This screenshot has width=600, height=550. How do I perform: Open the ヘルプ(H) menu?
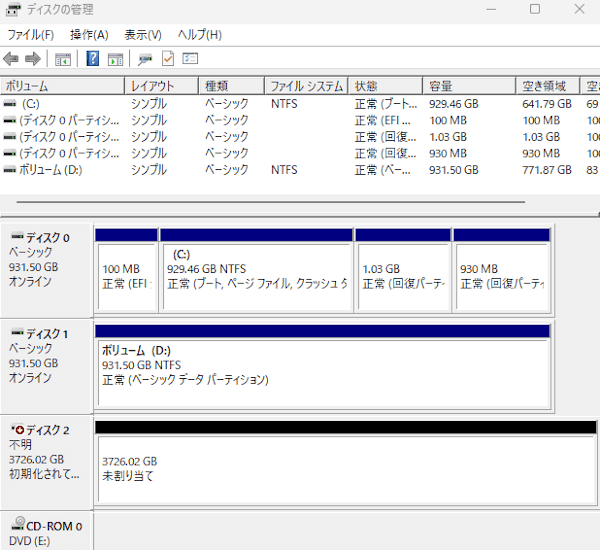[200, 35]
